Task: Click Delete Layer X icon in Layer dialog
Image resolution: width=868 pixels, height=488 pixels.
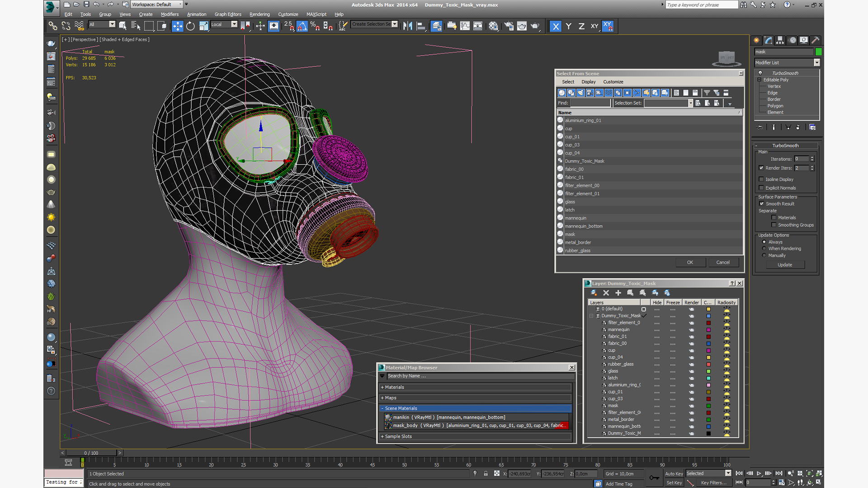Action: (x=606, y=293)
